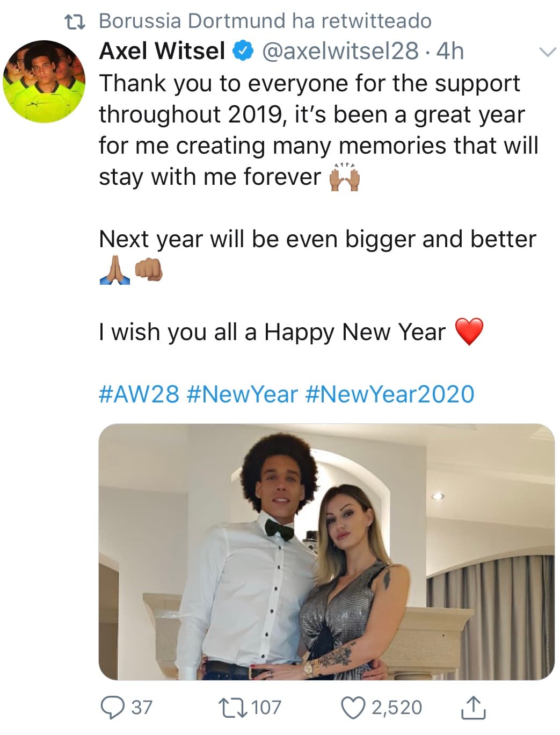Click the blue verified badge
560x735 pixels.
coord(242,51)
